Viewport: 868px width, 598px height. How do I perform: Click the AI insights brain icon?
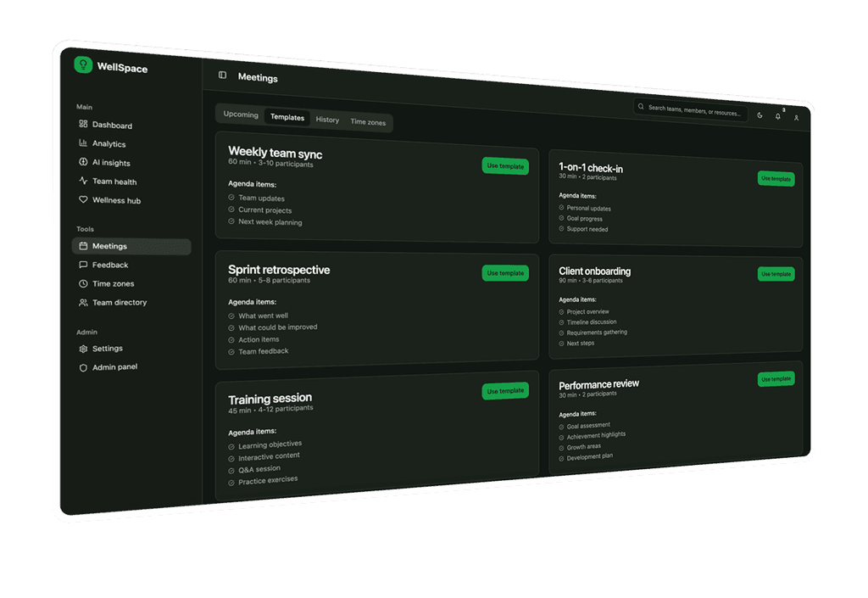[x=83, y=162]
